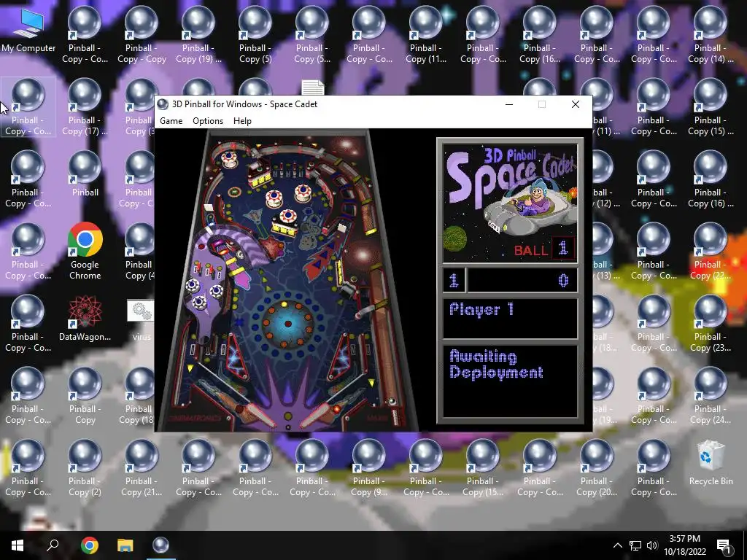Open the volume tray icon
The height and width of the screenshot is (560, 747).
pyautogui.click(x=652, y=545)
